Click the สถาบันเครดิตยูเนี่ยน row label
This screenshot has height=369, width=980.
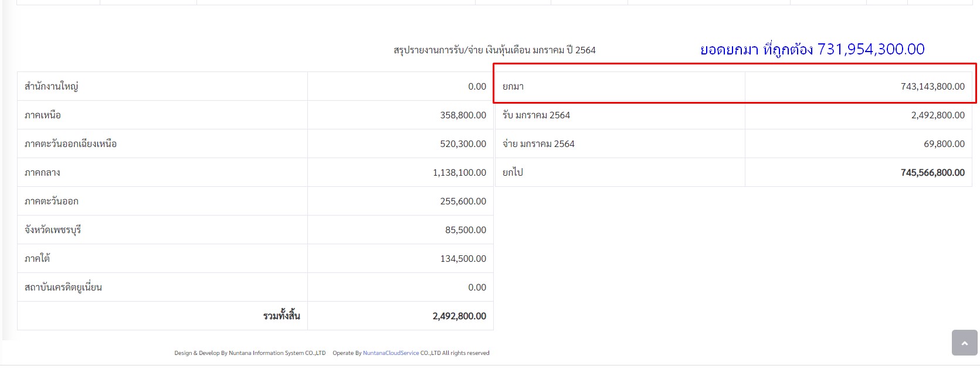(x=63, y=288)
